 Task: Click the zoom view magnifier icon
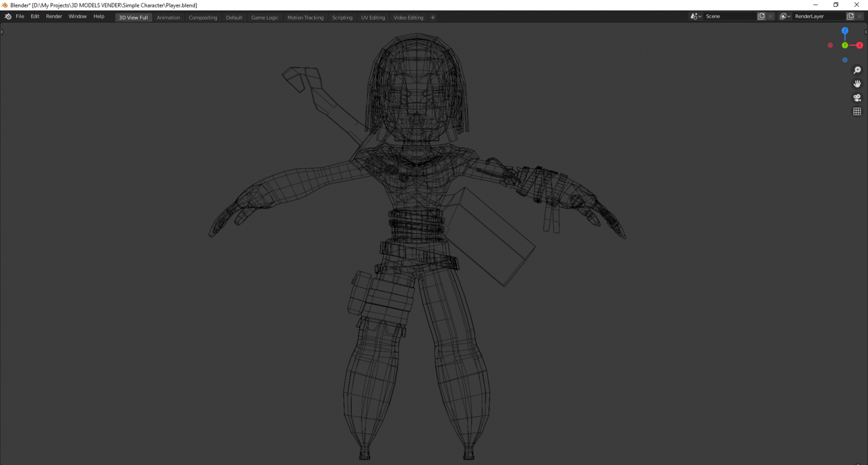[857, 70]
